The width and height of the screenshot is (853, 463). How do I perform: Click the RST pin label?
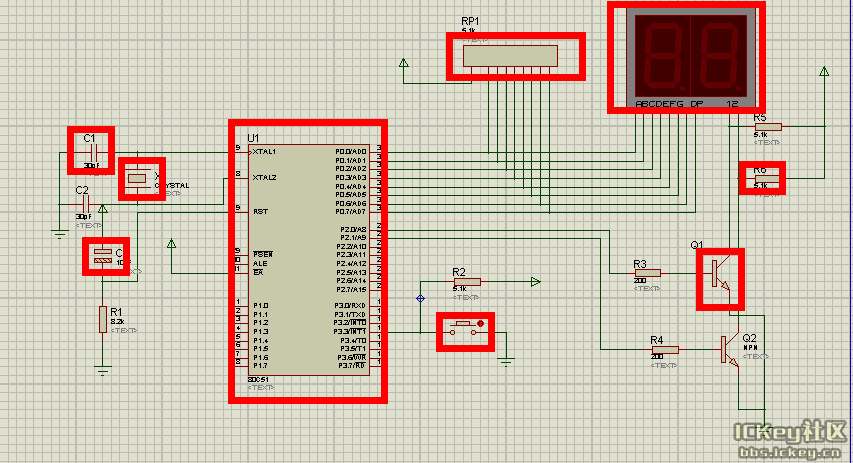coord(261,212)
